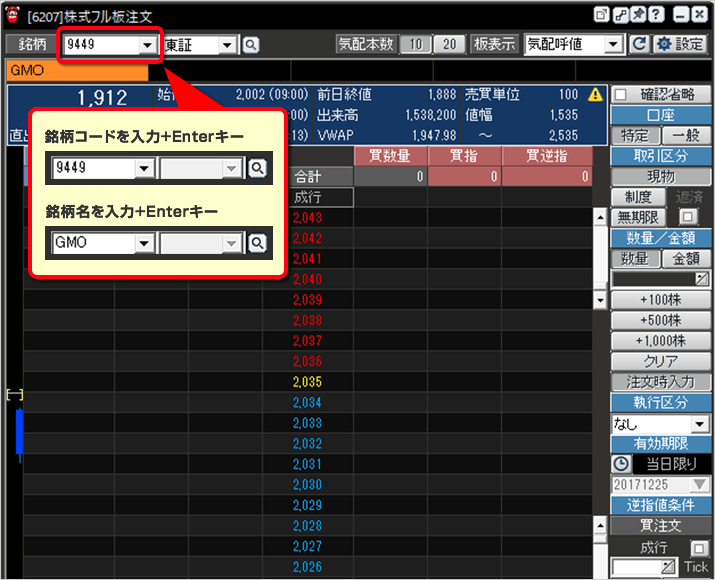
Task: Open the 東証 market dropdown
Action: click(228, 45)
